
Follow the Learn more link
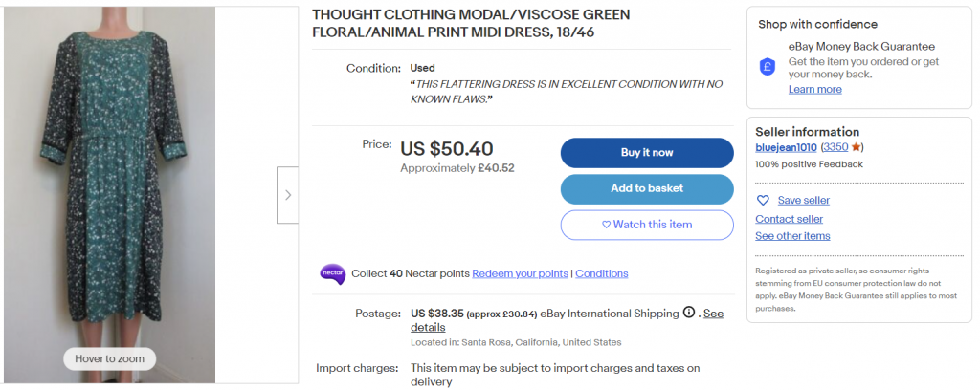pos(814,89)
